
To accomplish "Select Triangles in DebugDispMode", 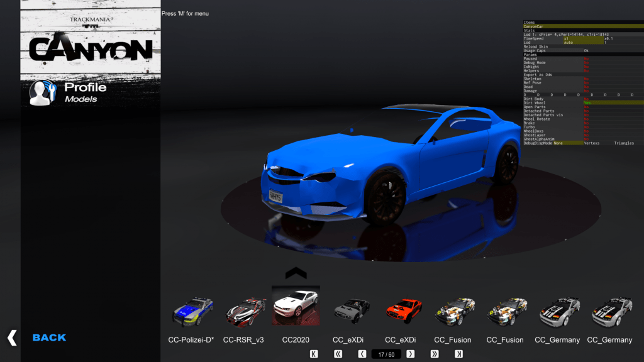I will pyautogui.click(x=624, y=143).
